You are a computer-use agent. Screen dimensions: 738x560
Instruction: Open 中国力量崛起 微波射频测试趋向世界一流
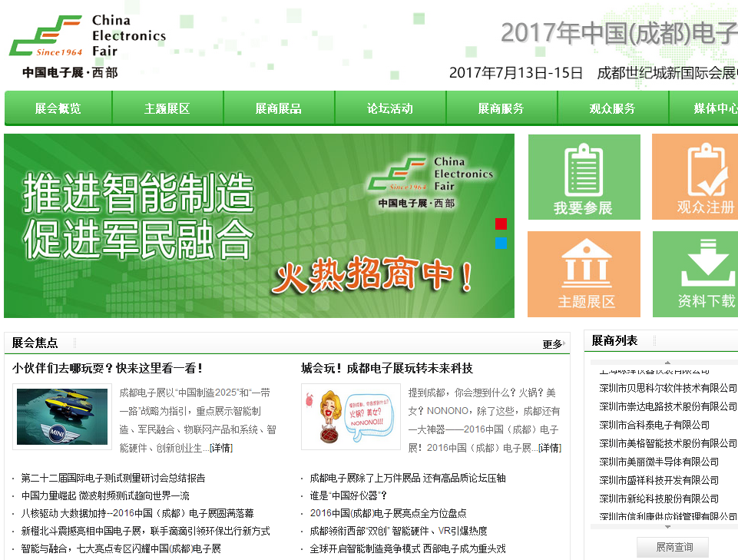point(105,495)
